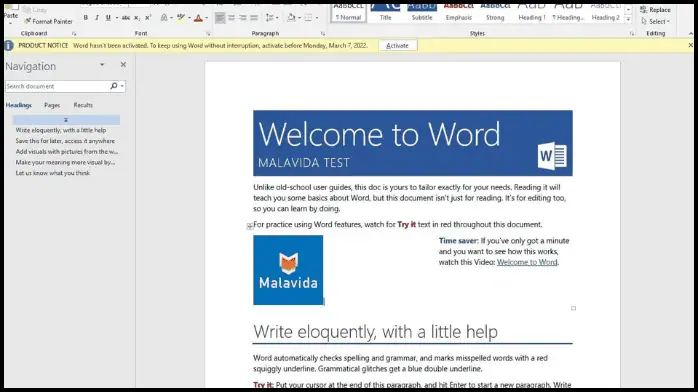Go to 'Make your meaning more visual' heading
Viewport: 698px width, 392px height.
pyautogui.click(x=65, y=162)
